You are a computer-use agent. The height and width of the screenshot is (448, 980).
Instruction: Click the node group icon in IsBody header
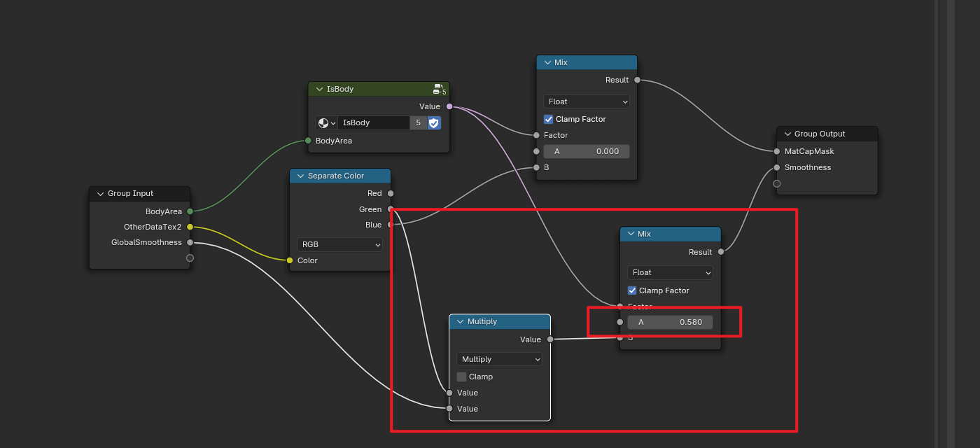pyautogui.click(x=439, y=89)
